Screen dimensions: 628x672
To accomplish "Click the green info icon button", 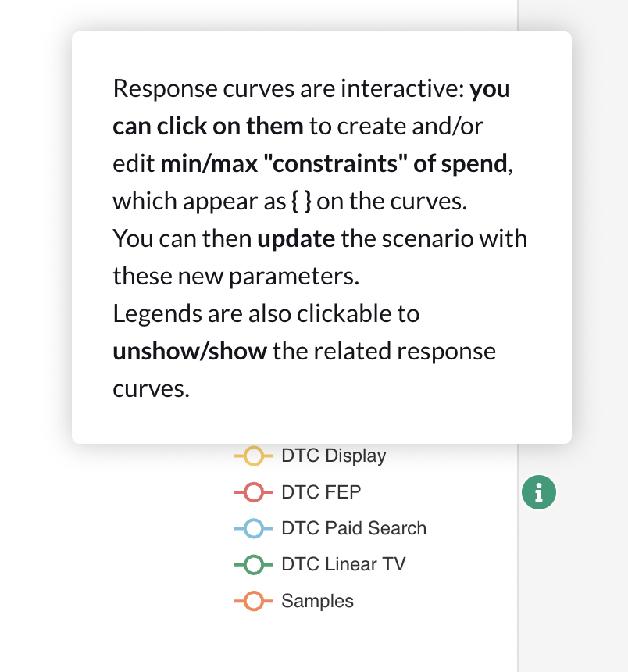I will click(x=538, y=492).
